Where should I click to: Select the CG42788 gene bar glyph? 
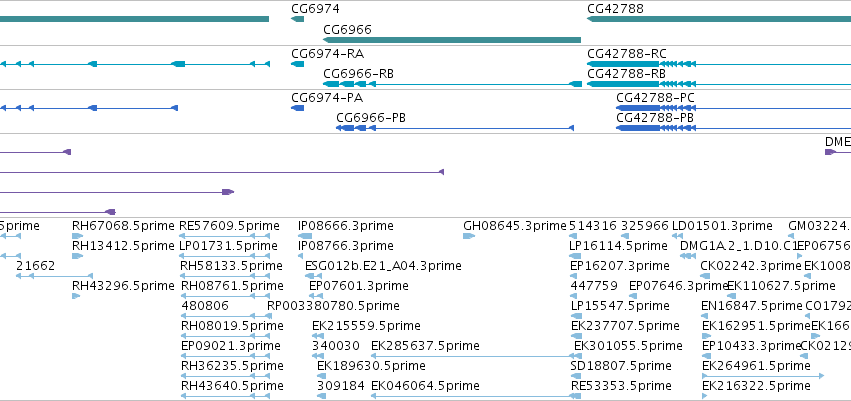point(719,19)
